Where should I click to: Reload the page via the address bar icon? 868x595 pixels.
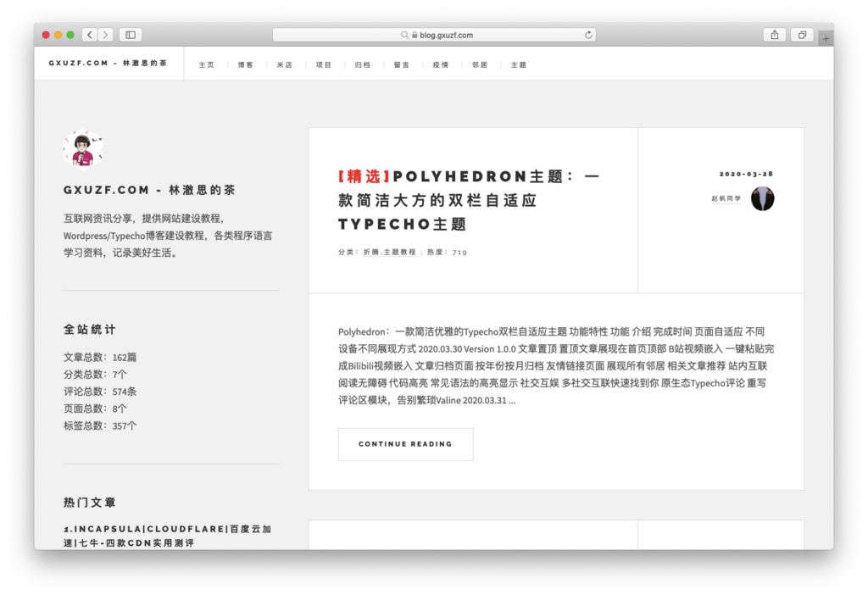(590, 36)
